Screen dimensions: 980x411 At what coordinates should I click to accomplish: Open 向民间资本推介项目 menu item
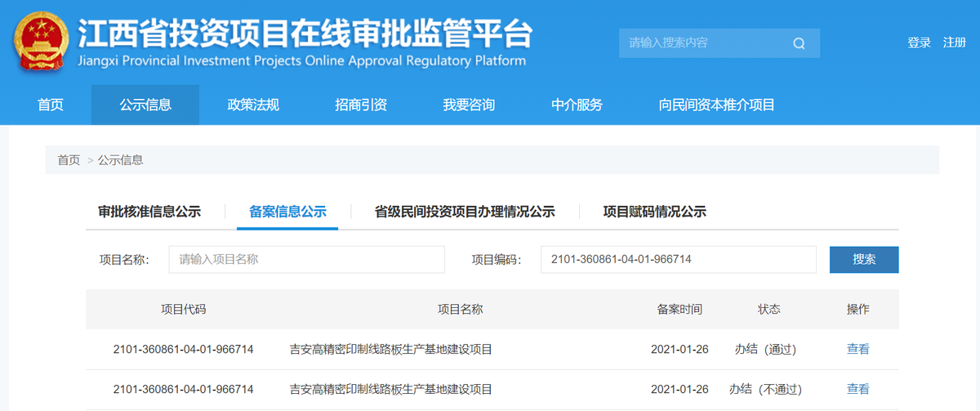(716, 105)
